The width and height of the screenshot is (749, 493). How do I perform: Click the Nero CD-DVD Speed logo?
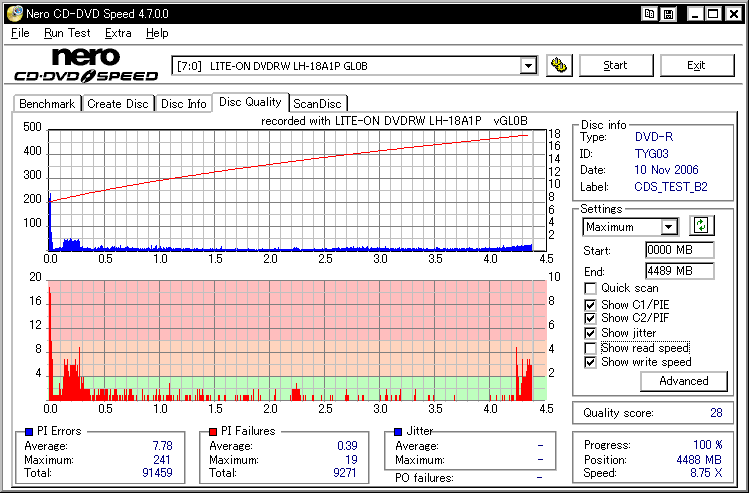86,65
